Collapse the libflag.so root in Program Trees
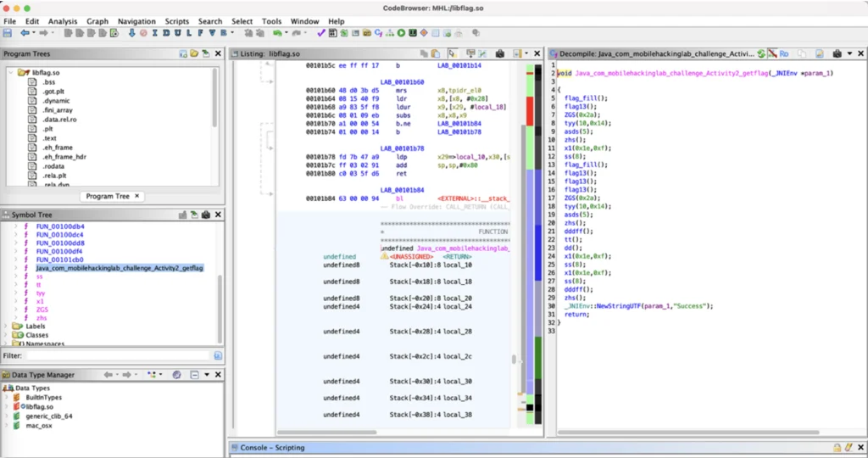Viewport: 868px width, 458px height. (x=10, y=73)
